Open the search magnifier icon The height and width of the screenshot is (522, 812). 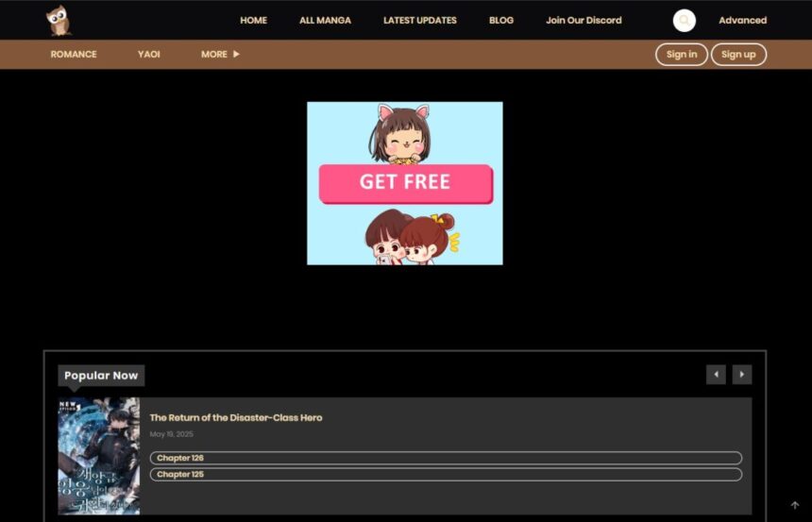click(x=685, y=21)
